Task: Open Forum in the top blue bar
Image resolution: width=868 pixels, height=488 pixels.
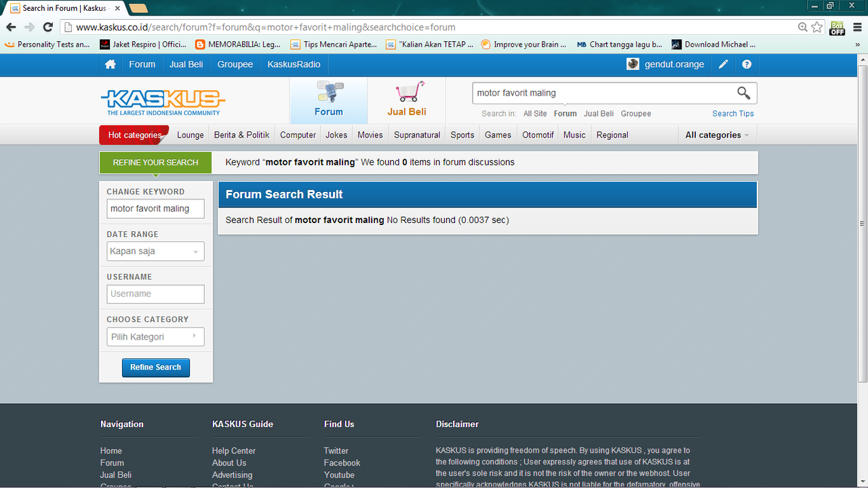Action: click(x=142, y=64)
